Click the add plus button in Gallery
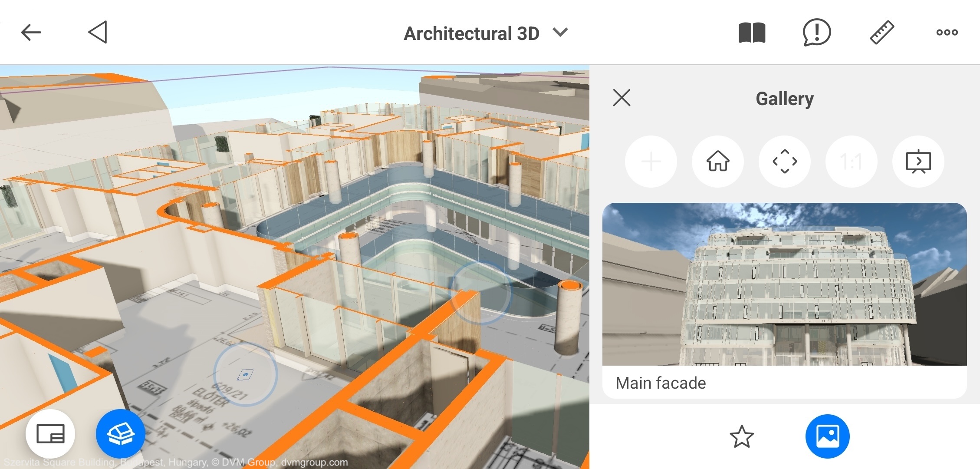 651,162
